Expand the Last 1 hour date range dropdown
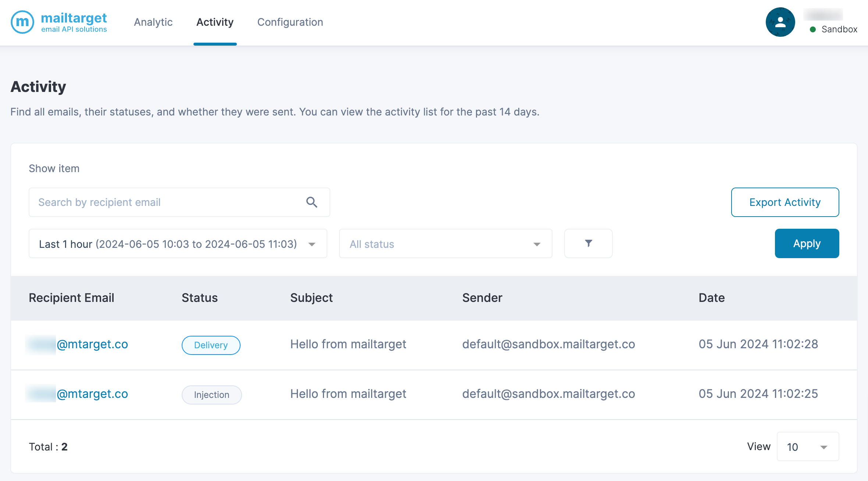The image size is (868, 481). (x=178, y=244)
